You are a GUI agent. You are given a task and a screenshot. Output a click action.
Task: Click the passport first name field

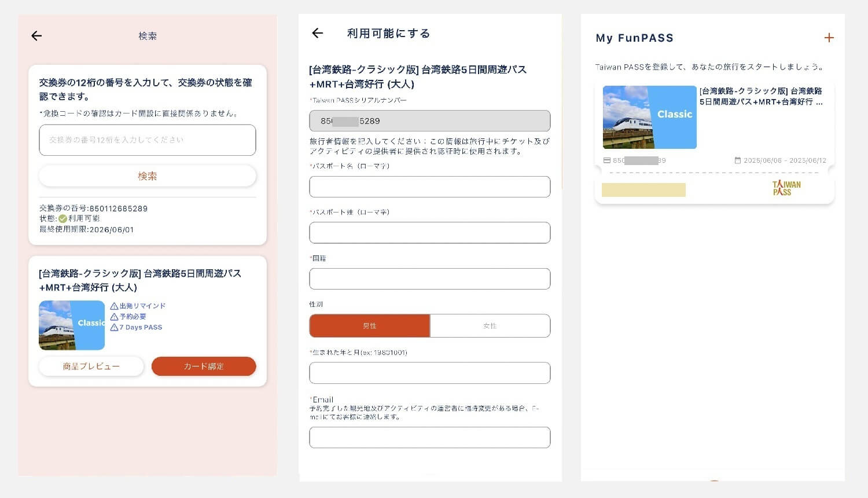tap(429, 187)
